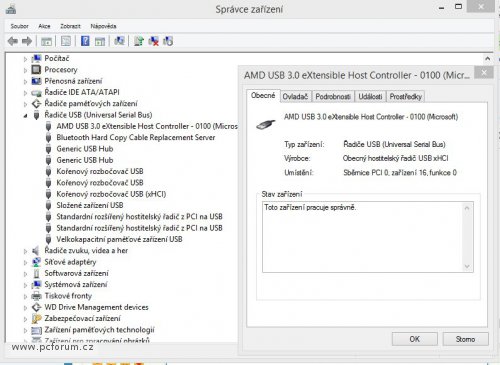Click the Update driver toolbar icon
The width and height of the screenshot is (500, 365).
(x=138, y=41)
